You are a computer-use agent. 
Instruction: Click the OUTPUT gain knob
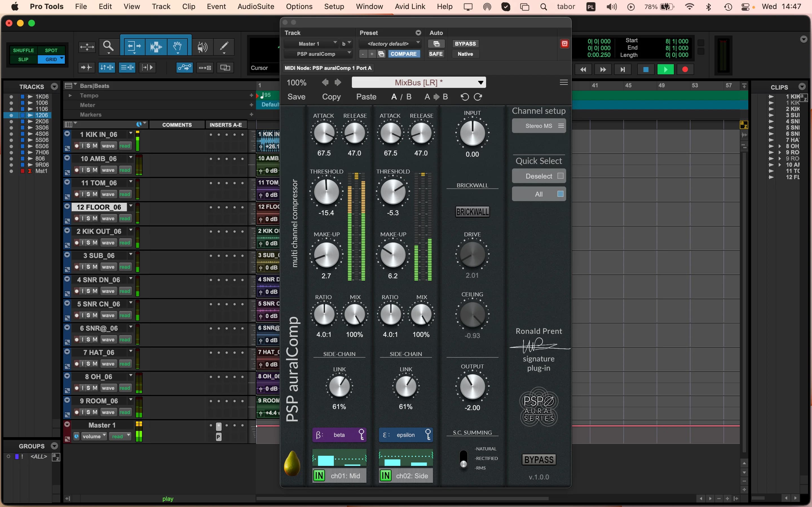(x=472, y=387)
